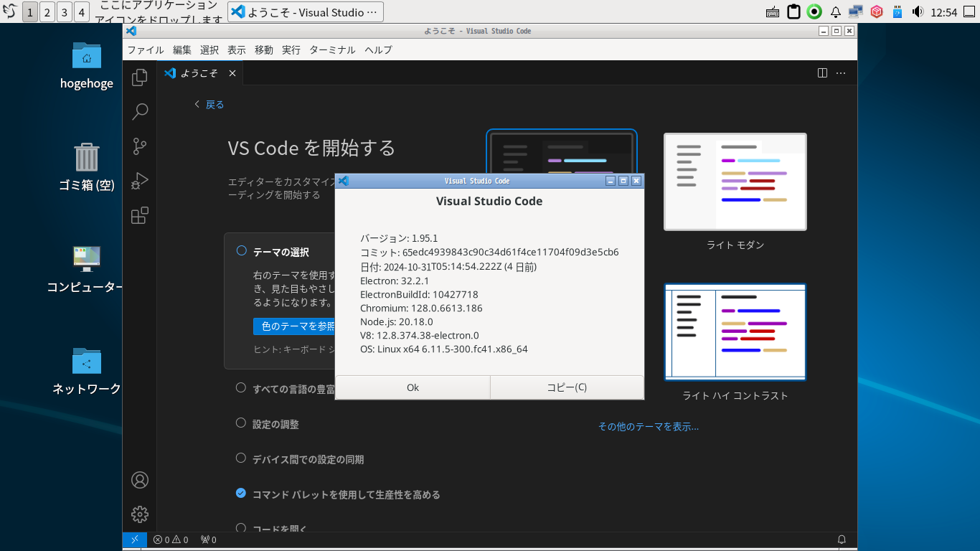
Task: Open the 選択 menu
Action: coord(209,50)
